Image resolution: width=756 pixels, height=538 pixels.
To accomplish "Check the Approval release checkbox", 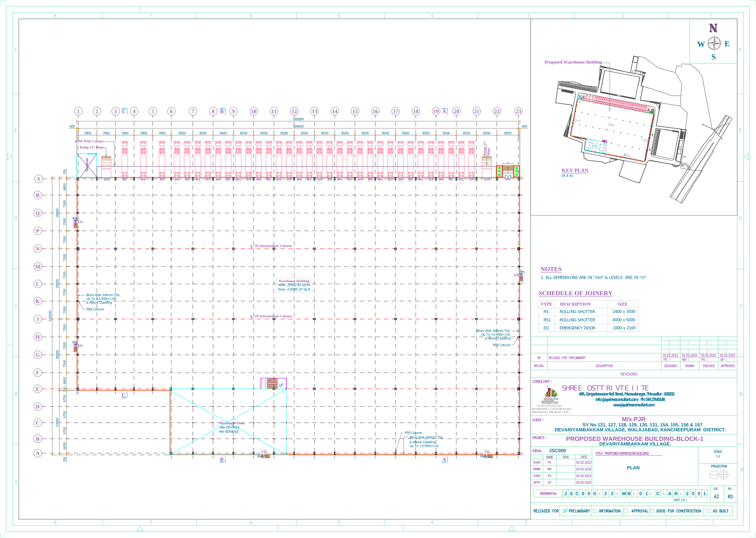I will (x=626, y=511).
